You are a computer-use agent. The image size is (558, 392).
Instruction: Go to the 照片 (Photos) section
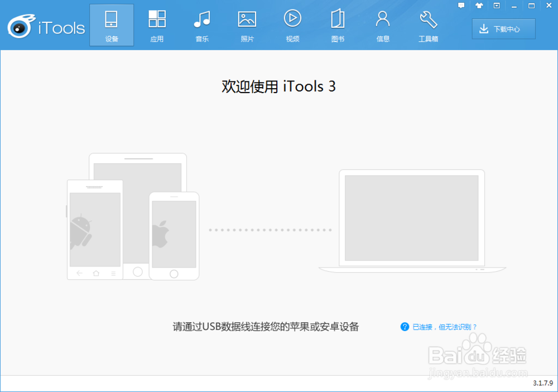coord(247,25)
